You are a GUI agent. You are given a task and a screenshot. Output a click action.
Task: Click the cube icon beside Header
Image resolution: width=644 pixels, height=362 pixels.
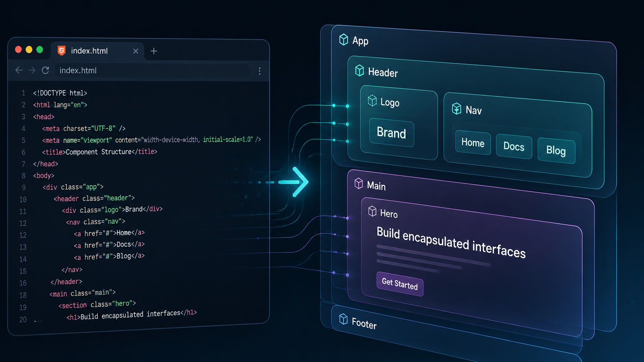[x=359, y=70]
